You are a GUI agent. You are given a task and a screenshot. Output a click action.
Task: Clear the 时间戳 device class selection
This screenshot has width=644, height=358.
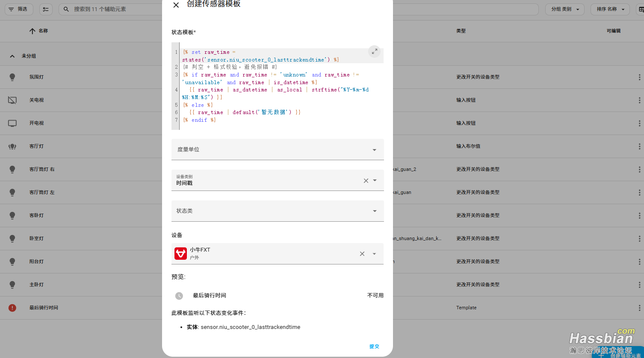(x=366, y=181)
